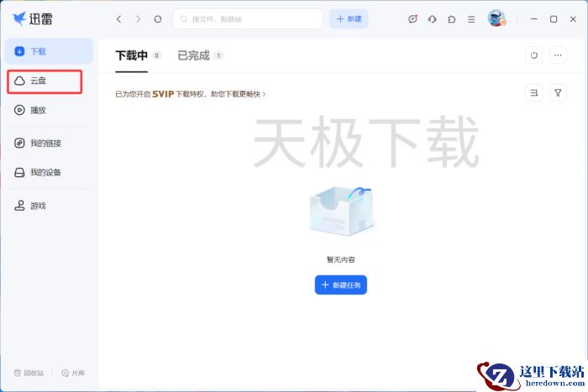Open the 播放 player section
Viewport: 588px width, 392px height.
tap(49, 110)
